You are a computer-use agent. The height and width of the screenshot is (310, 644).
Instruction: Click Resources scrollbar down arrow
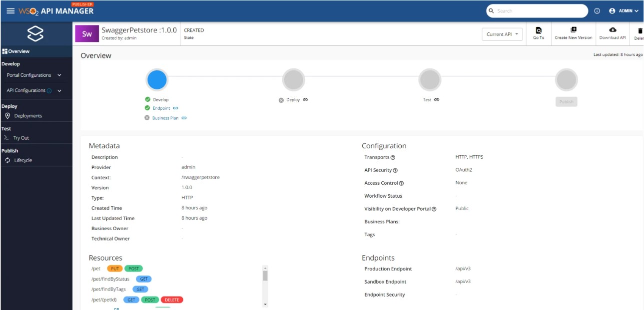click(265, 304)
